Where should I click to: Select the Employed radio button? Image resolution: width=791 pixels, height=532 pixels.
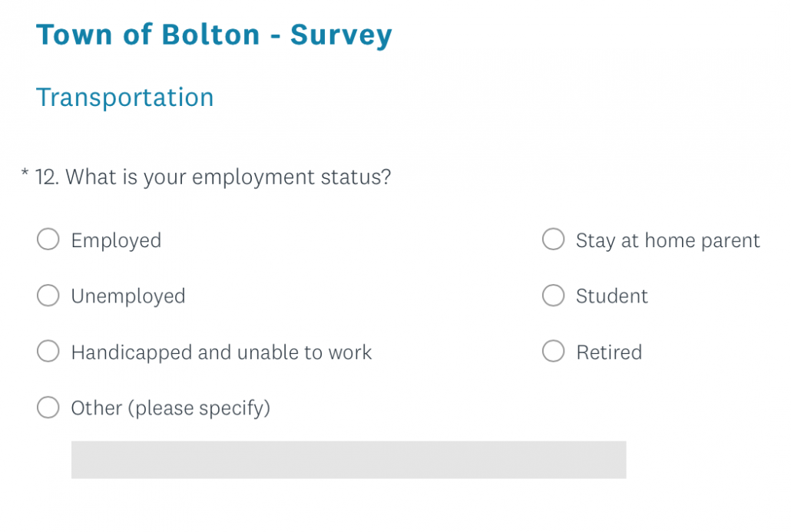point(48,240)
